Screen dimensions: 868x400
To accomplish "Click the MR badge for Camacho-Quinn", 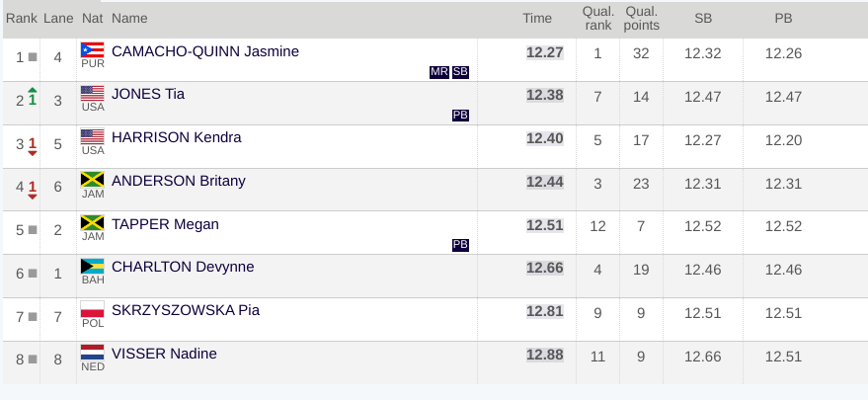I will tap(439, 72).
